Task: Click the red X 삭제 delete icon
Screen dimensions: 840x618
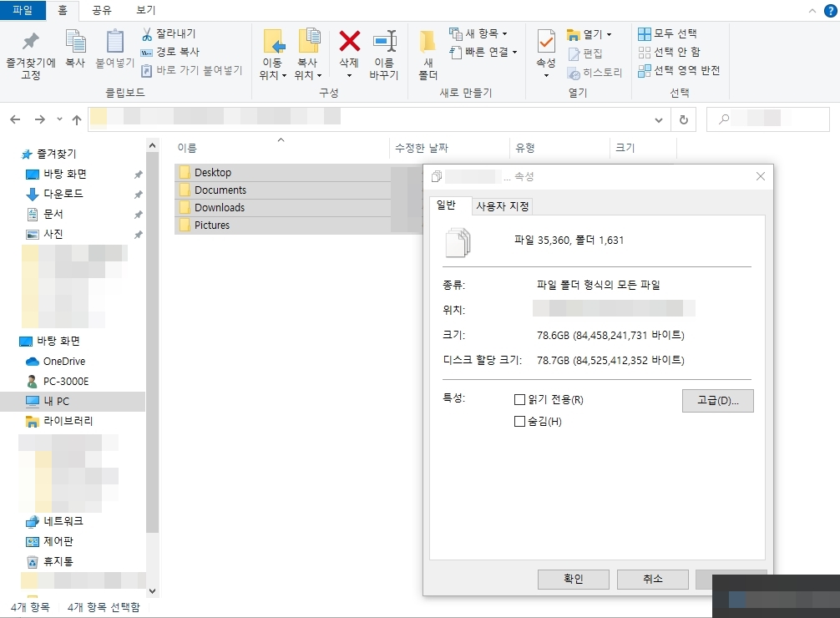Action: [x=349, y=42]
